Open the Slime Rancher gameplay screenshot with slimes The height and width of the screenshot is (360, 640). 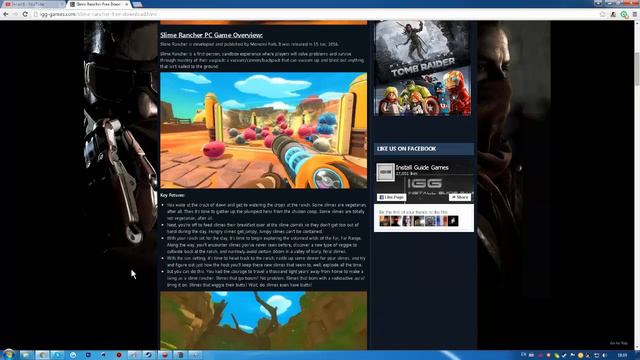pyautogui.click(x=263, y=130)
